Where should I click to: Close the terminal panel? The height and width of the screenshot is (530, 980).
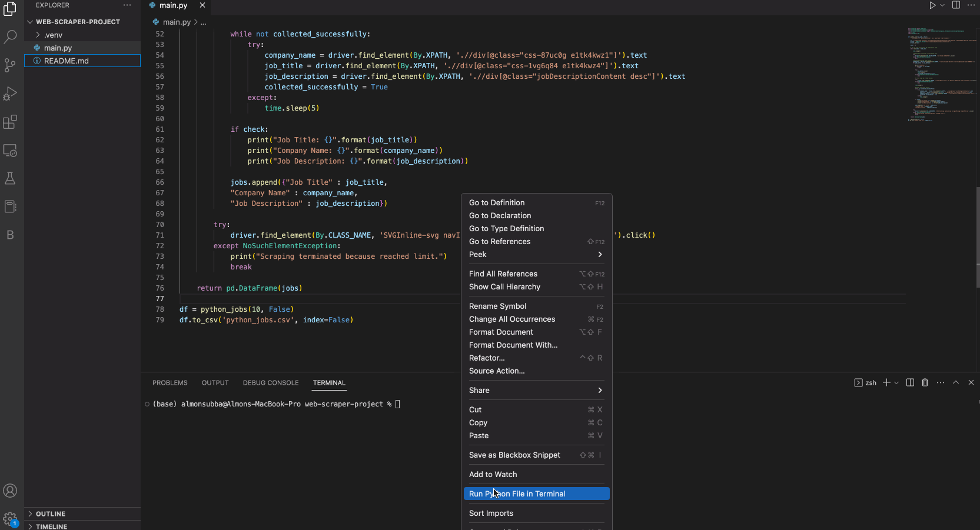coord(971,382)
